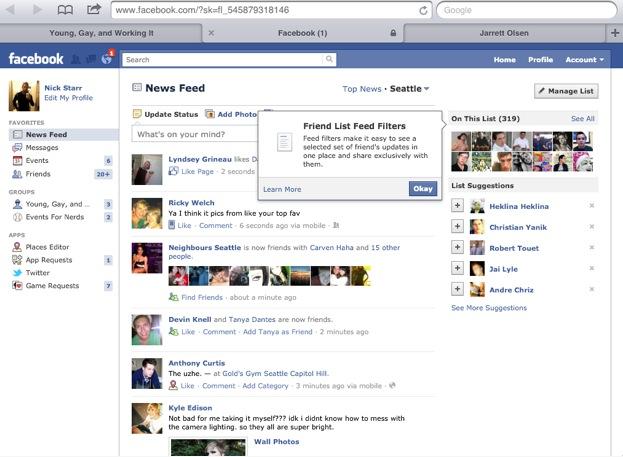Click the Wall Photos link

click(x=277, y=442)
